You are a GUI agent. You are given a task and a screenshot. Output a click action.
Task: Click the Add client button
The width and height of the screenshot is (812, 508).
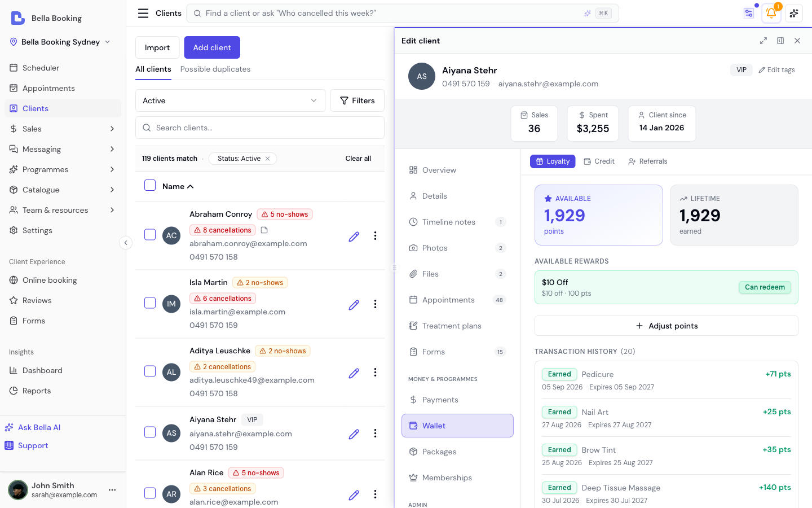click(212, 47)
